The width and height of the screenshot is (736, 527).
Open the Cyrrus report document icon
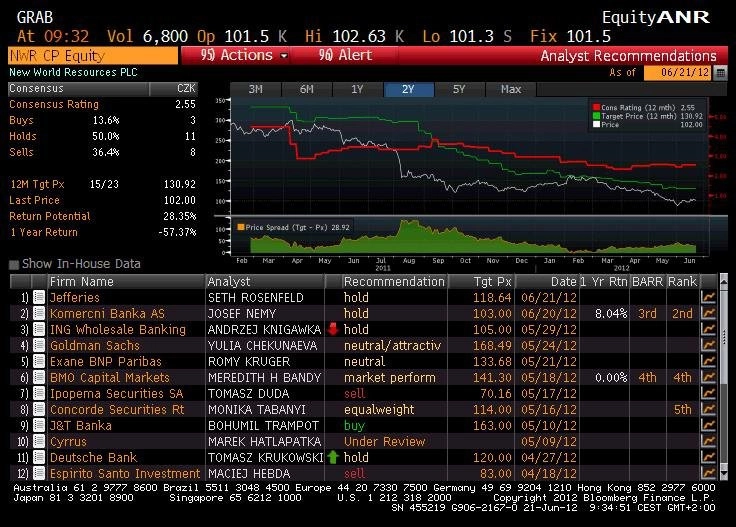(x=39, y=441)
